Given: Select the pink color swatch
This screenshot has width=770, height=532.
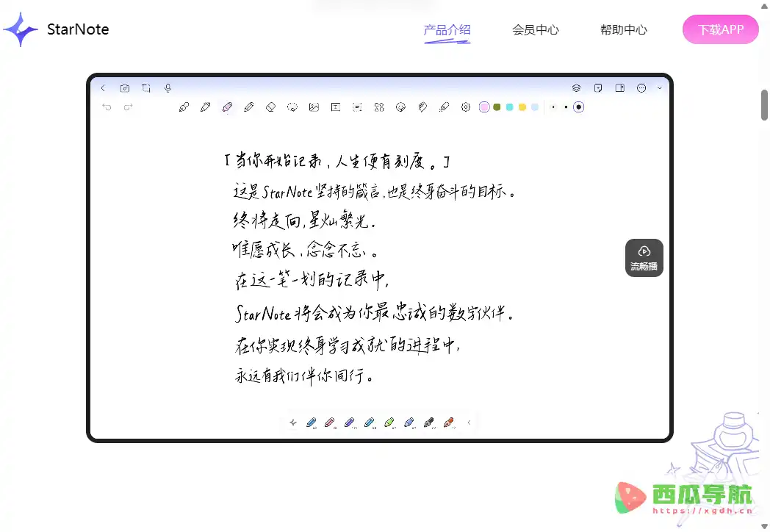Looking at the screenshot, I should tap(484, 107).
